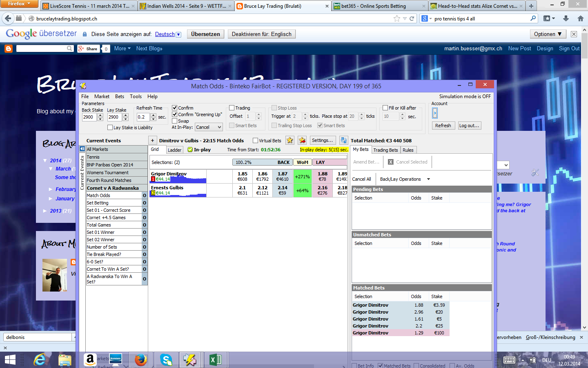Image resolution: width=588 pixels, height=368 pixels.
Task: Click the Blogger logo icon
Action: tap(8, 49)
